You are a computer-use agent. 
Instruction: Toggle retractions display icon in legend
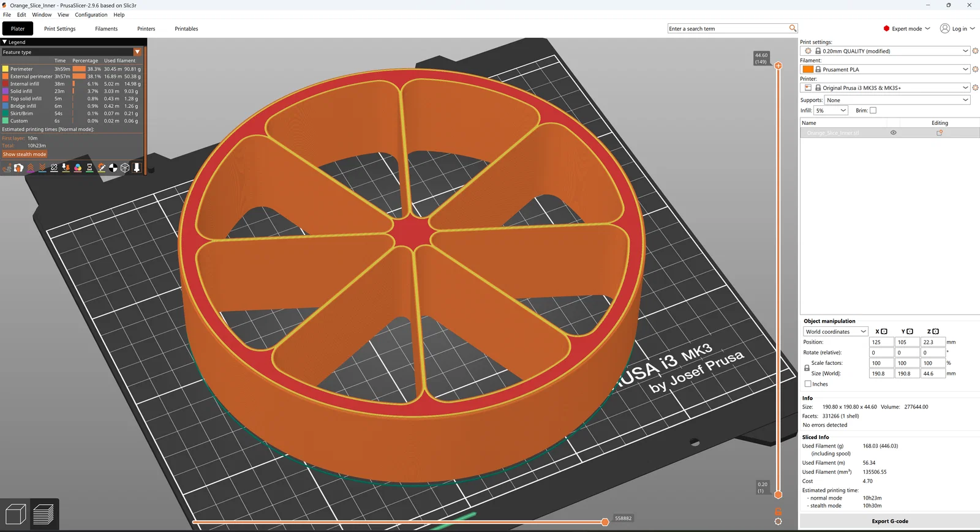point(31,168)
